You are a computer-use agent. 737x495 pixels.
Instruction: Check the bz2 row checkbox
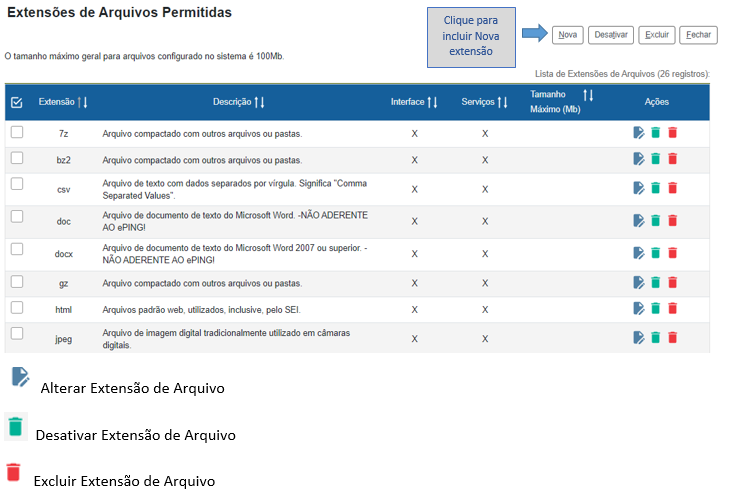click(17, 158)
